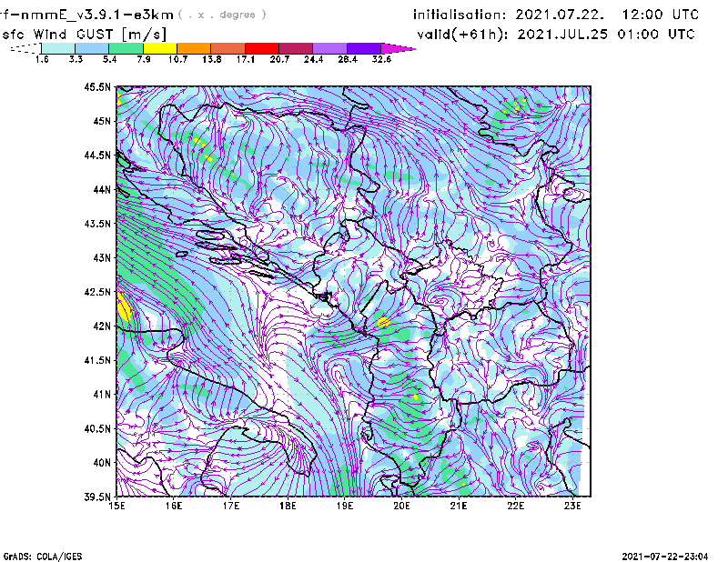Click the dashed white arrow below 1.6
728x562 pixels.
click(25, 48)
